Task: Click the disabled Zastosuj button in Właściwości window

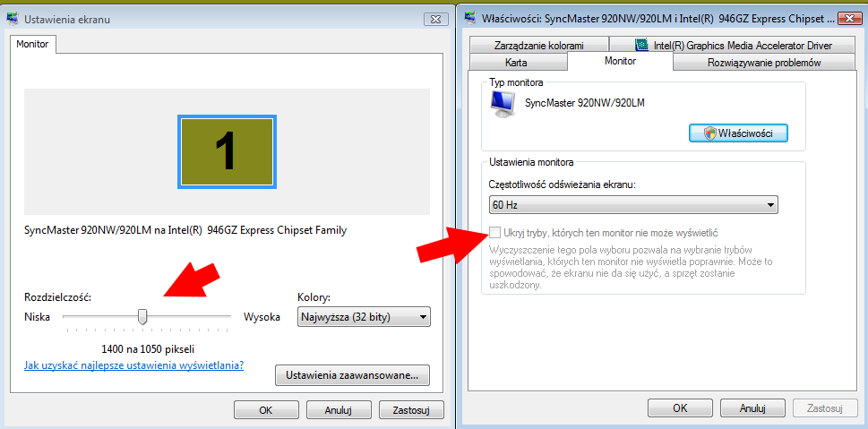Action: (825, 408)
